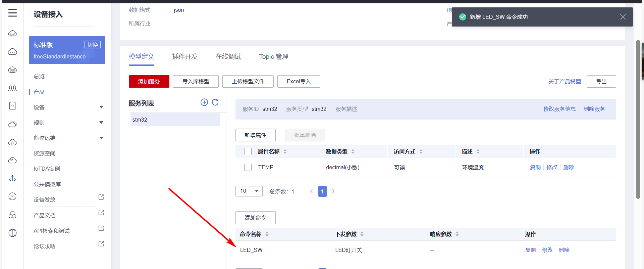This screenshot has width=644, height=269.
Task: Click 删除服务 link
Action: pos(594,109)
